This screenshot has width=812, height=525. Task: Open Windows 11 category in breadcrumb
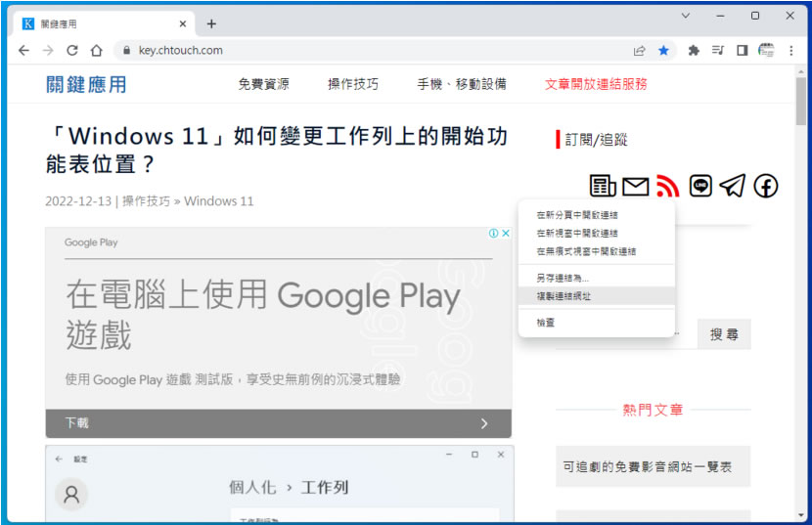[219, 200]
